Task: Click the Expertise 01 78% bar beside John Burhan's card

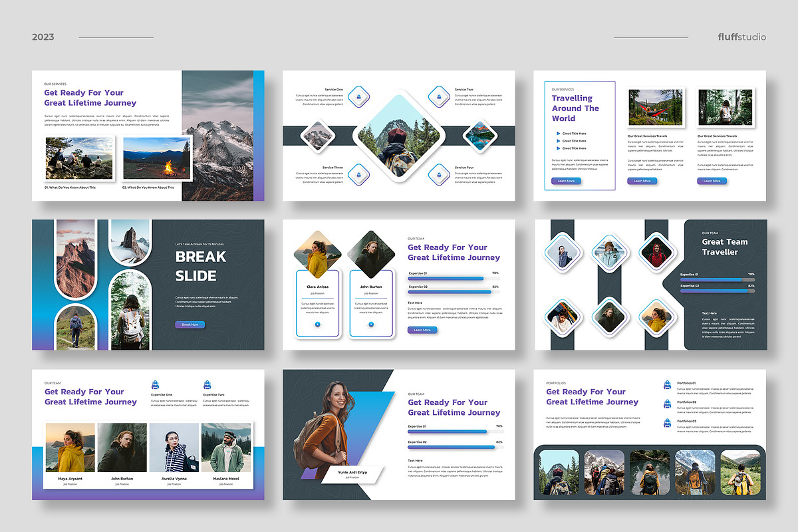Action: click(454, 279)
